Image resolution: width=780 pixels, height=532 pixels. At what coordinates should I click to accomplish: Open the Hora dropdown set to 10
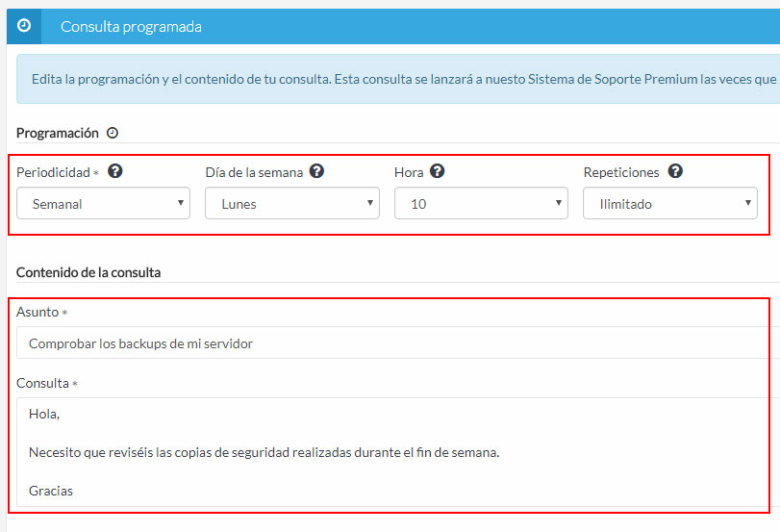click(481, 203)
